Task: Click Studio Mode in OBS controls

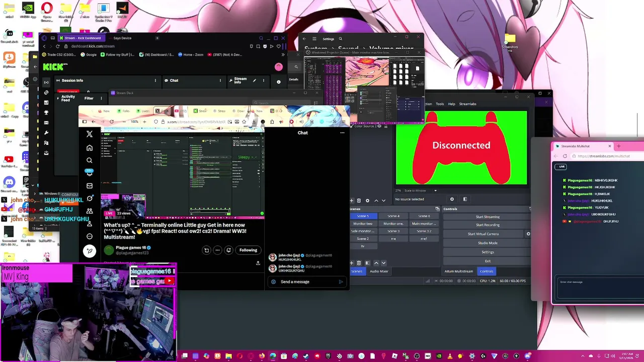Action: coord(488,243)
